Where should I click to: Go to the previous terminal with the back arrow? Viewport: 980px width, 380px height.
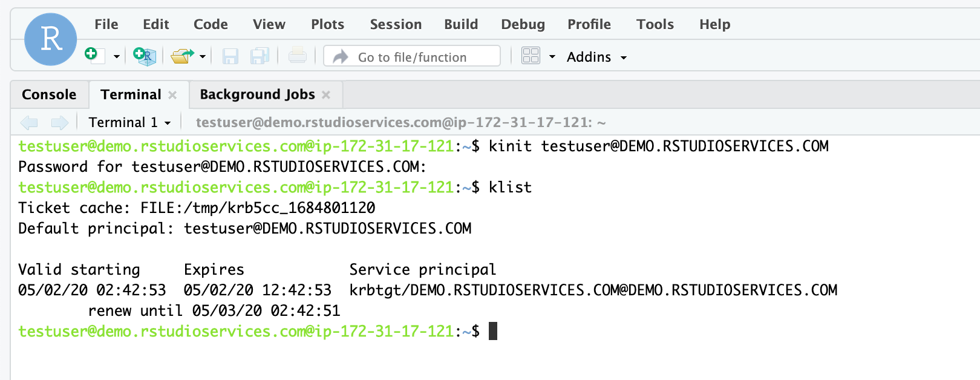pyautogui.click(x=28, y=122)
